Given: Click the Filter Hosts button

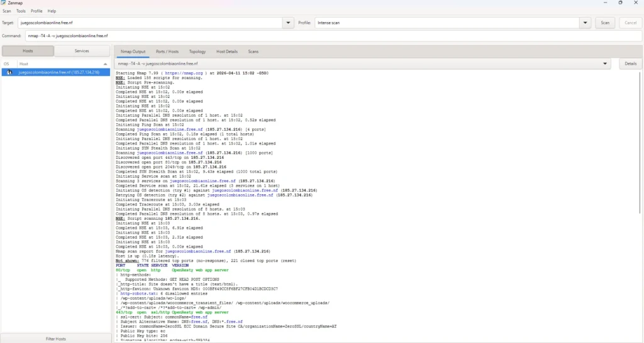Looking at the screenshot, I should pyautogui.click(x=56, y=339).
